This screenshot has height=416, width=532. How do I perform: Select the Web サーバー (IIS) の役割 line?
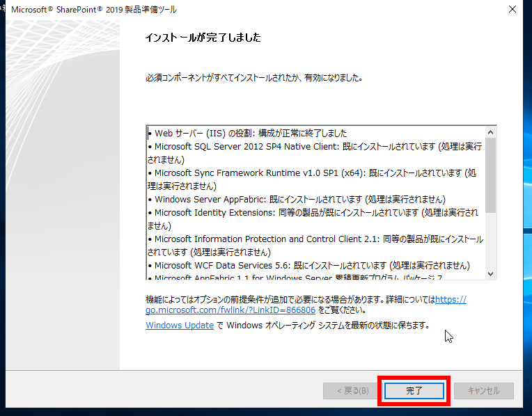(248, 134)
